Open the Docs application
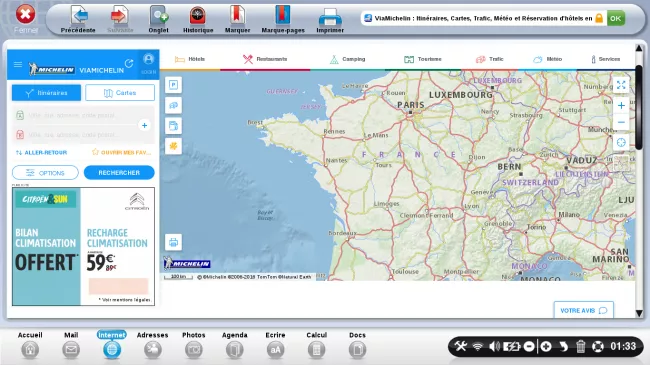The image size is (650, 365). pos(357,345)
